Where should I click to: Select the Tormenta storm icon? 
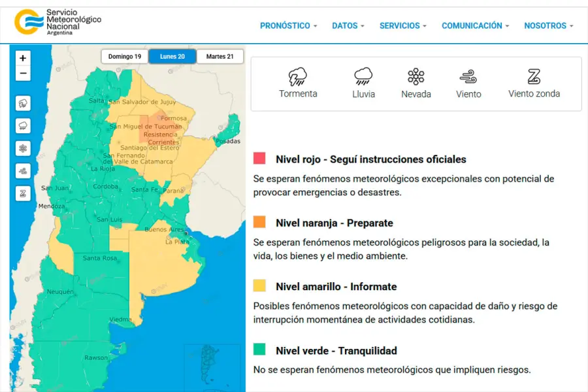[298, 77]
